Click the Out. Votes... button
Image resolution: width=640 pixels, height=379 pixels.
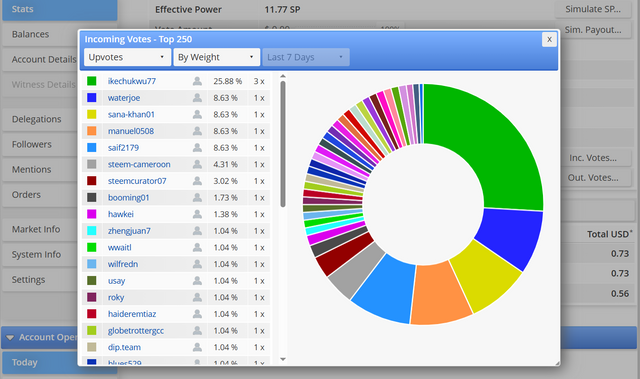pyautogui.click(x=593, y=178)
